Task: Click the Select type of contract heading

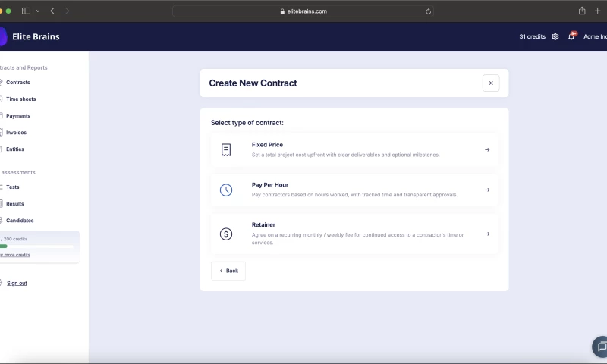Action: 247,123
